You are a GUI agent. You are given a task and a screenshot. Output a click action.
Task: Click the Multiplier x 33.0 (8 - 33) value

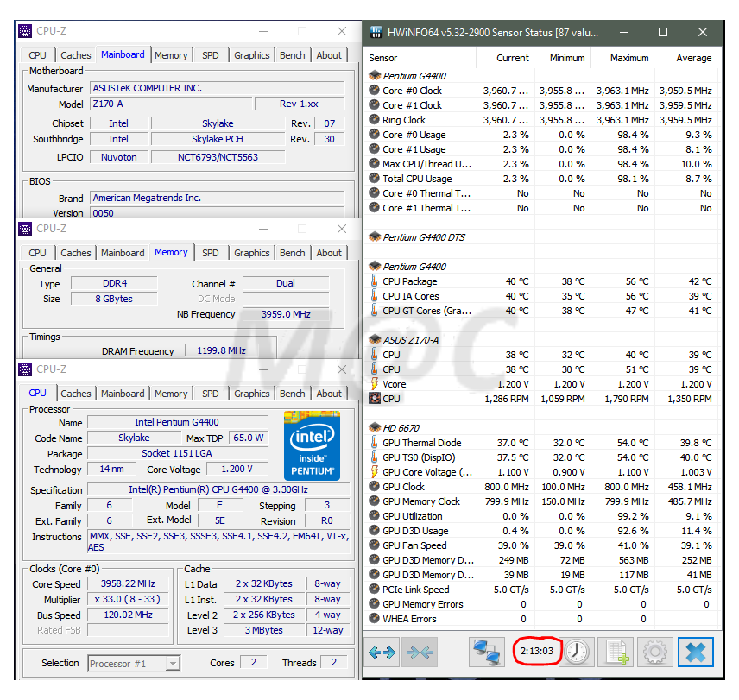coord(128,599)
